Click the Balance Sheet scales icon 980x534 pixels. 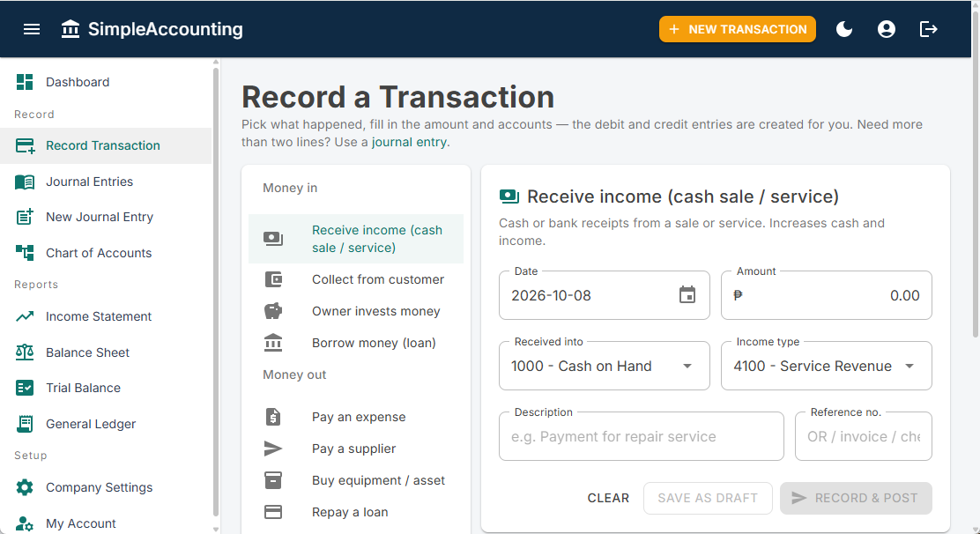coord(25,352)
